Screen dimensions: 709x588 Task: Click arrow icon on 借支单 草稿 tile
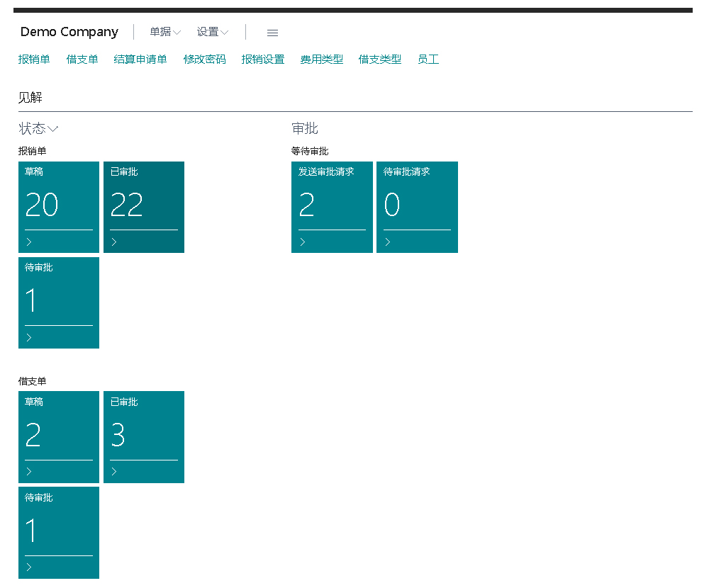[x=29, y=472]
